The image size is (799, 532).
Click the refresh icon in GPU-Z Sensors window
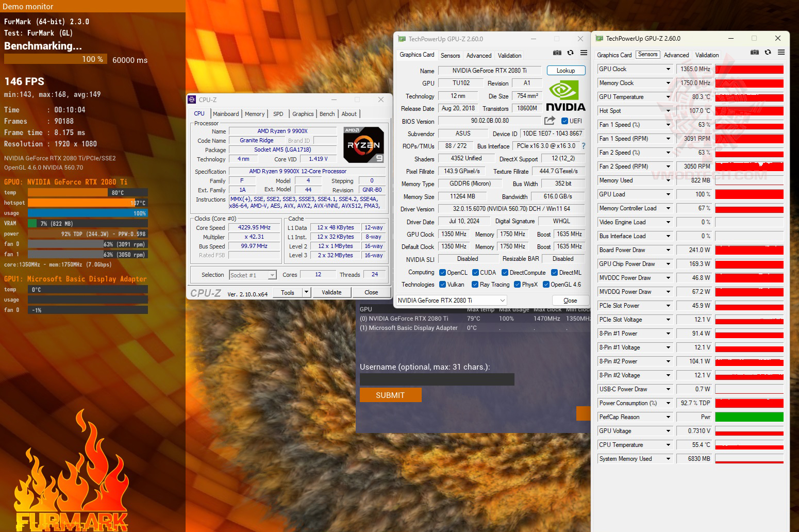[x=768, y=53]
